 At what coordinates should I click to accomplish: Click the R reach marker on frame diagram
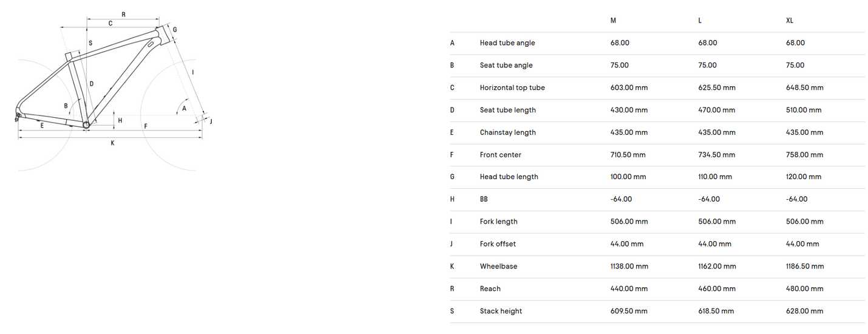[x=124, y=14]
